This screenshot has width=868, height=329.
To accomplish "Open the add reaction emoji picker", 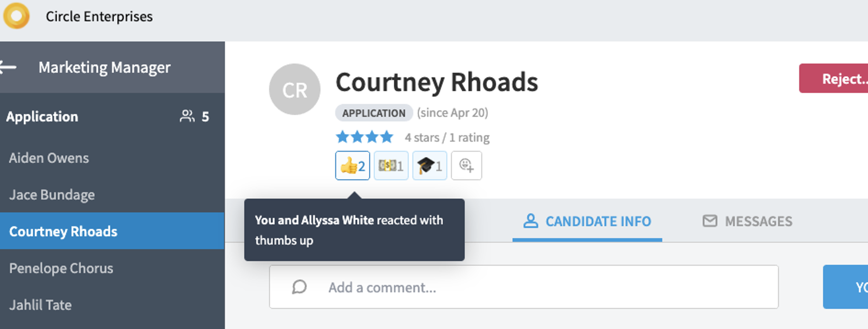I will point(466,166).
